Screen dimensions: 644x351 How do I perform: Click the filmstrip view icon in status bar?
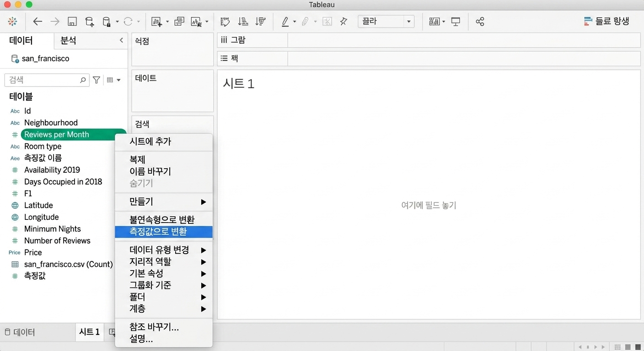click(x=628, y=347)
